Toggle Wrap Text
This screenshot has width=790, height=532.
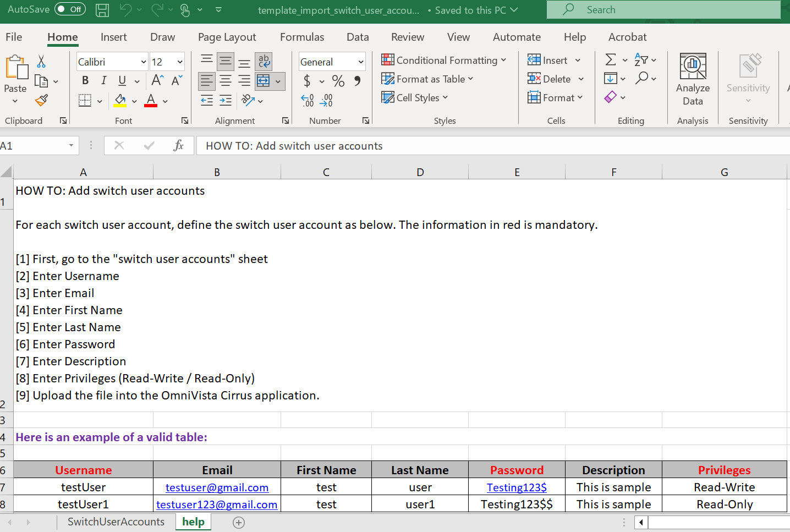tap(264, 61)
